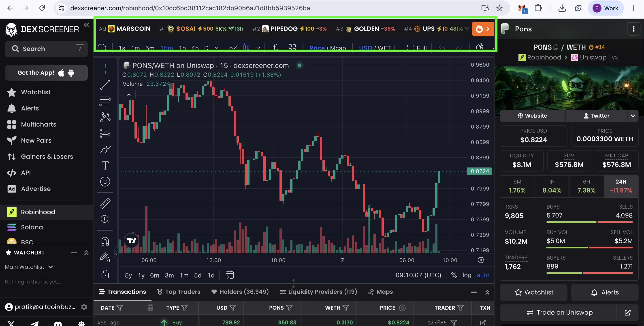Open the trending fire button
This screenshot has width=644, height=326.
483,29
